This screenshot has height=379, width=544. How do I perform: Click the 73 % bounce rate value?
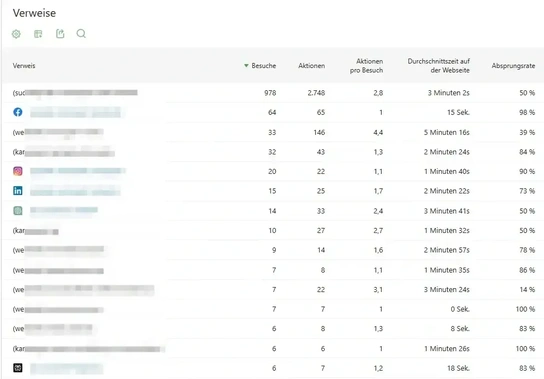click(527, 191)
